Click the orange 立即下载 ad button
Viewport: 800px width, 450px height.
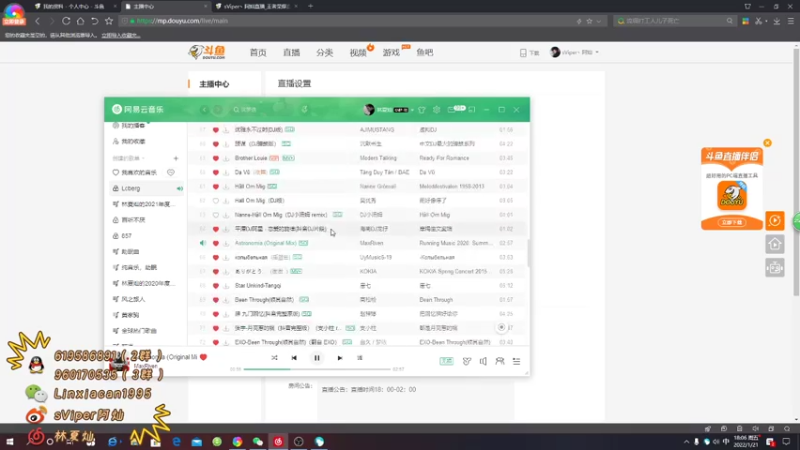(732, 222)
